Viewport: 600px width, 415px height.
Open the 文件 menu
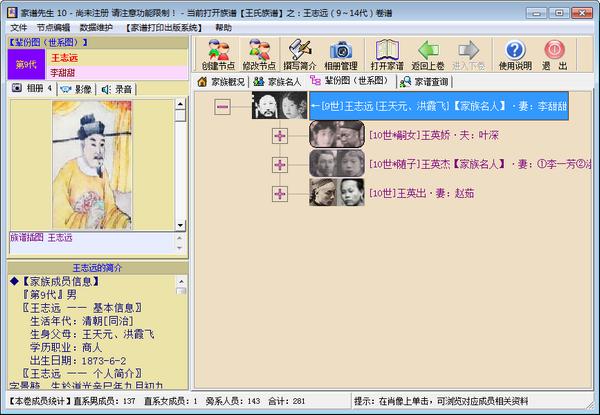tap(18, 28)
